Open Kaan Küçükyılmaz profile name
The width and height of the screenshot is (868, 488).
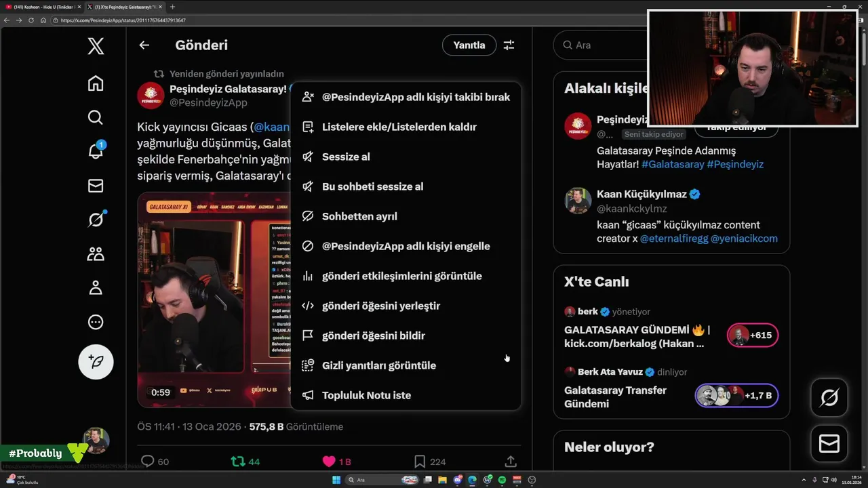642,195
